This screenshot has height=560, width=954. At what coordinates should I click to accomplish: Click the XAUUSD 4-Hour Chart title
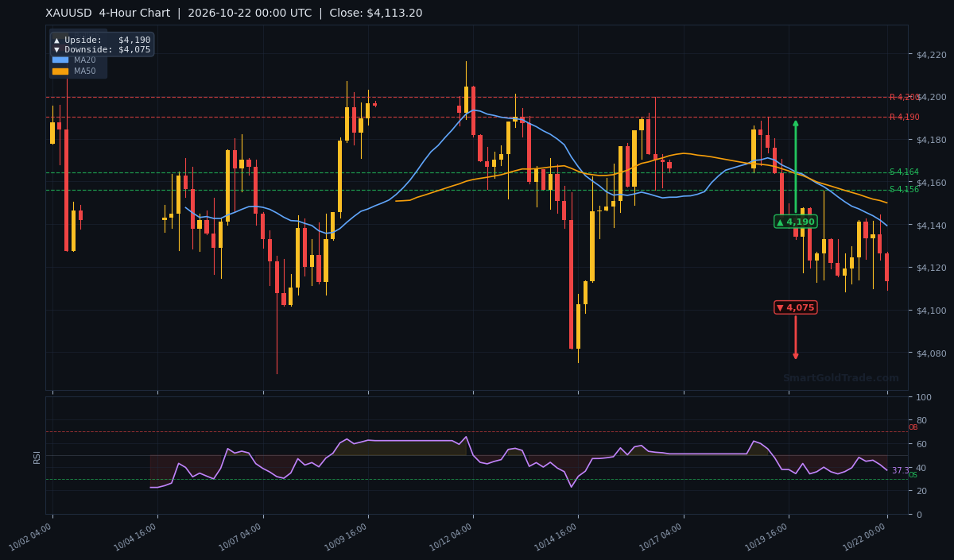234,14
